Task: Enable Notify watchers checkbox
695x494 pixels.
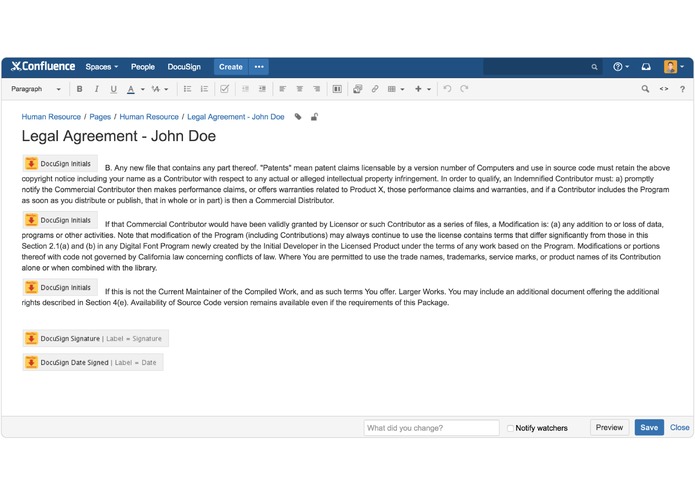Action: tap(510, 428)
